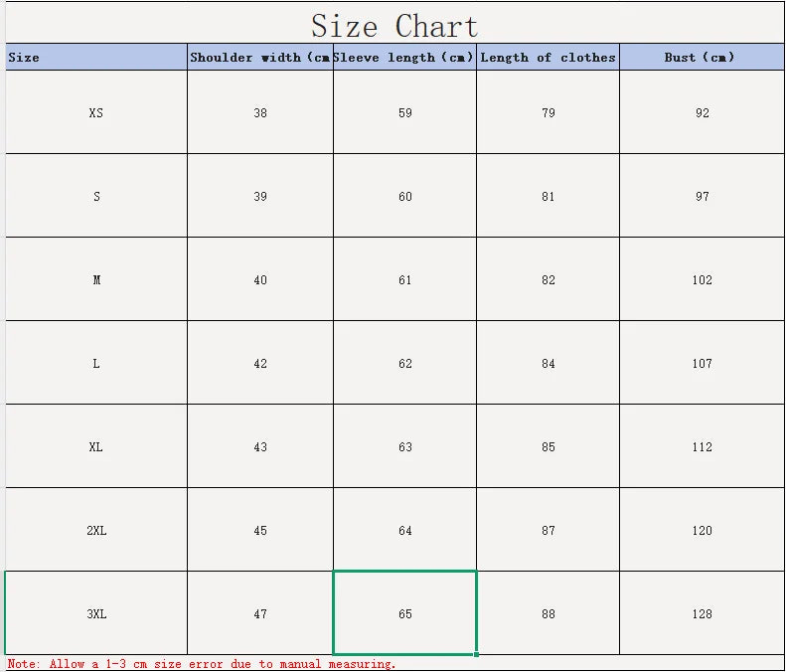The image size is (786, 672).
Task: Select the Size column header cell
Action: pos(96,58)
